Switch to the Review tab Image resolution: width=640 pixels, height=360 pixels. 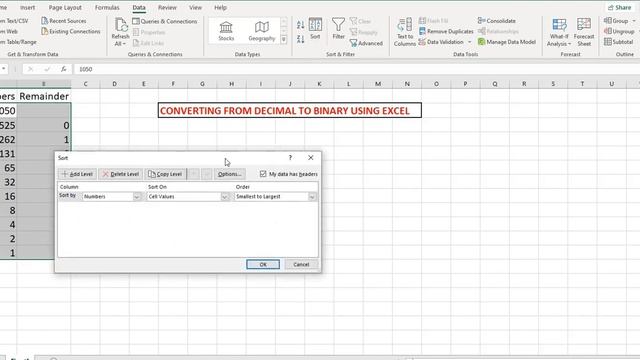(167, 7)
